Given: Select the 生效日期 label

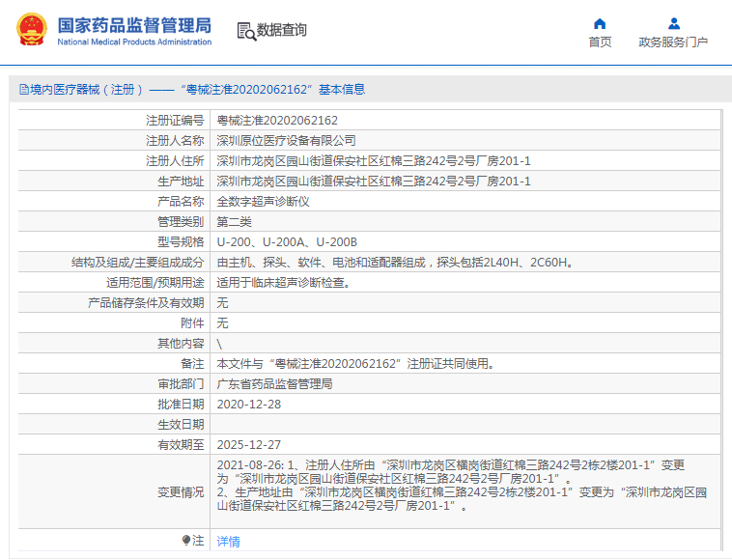Looking at the screenshot, I should (182, 424).
